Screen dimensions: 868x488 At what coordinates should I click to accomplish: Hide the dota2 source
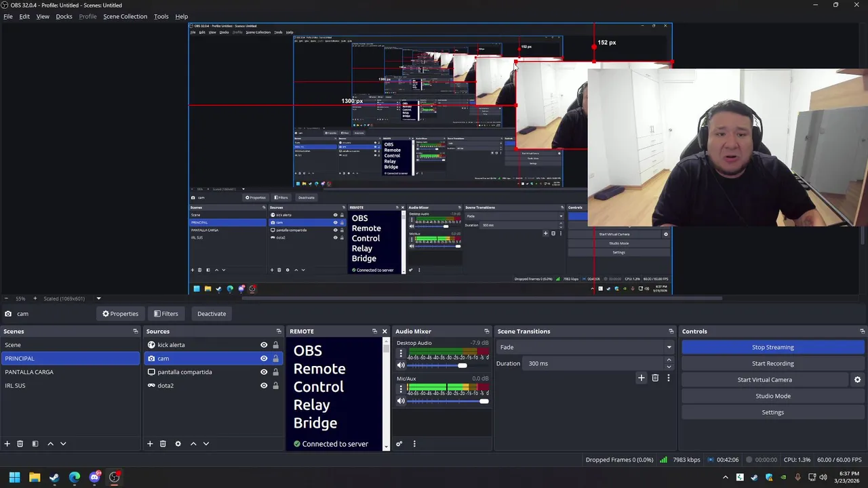click(264, 386)
